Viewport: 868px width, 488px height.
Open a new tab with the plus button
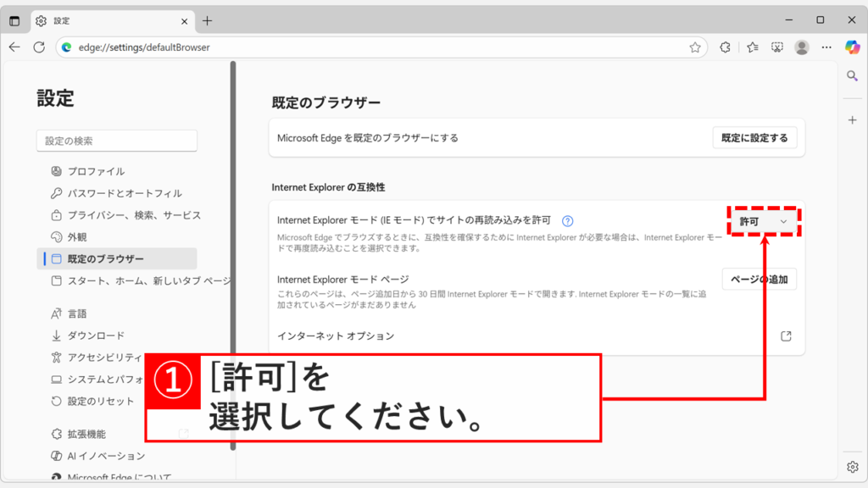tap(207, 19)
